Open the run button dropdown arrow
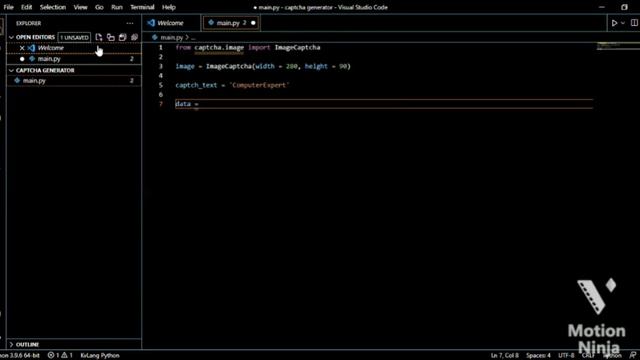This screenshot has height=360, width=640. coord(623,23)
